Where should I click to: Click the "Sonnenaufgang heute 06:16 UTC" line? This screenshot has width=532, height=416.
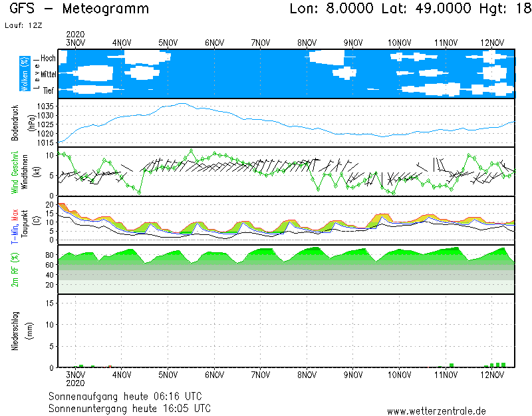(x=125, y=397)
